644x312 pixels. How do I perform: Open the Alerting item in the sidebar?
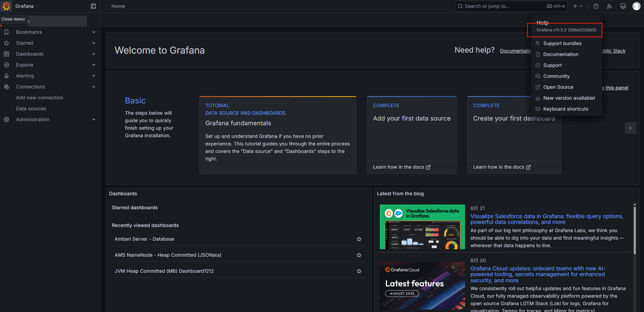(25, 76)
